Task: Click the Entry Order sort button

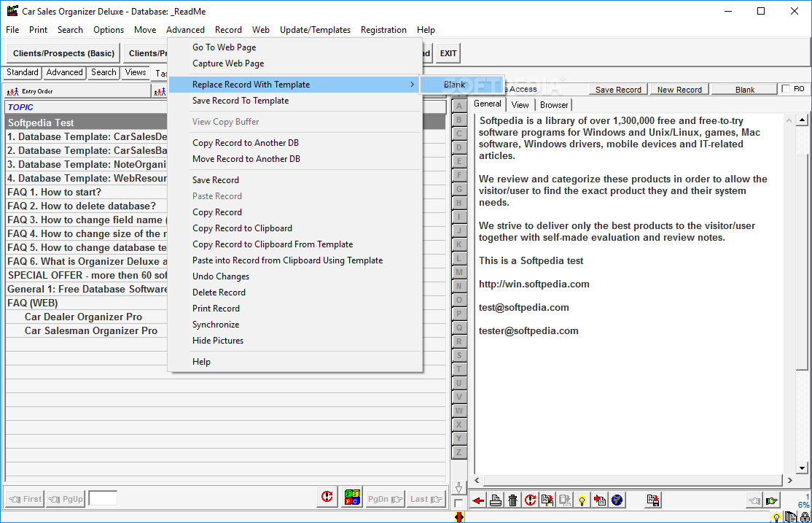Action: point(78,91)
